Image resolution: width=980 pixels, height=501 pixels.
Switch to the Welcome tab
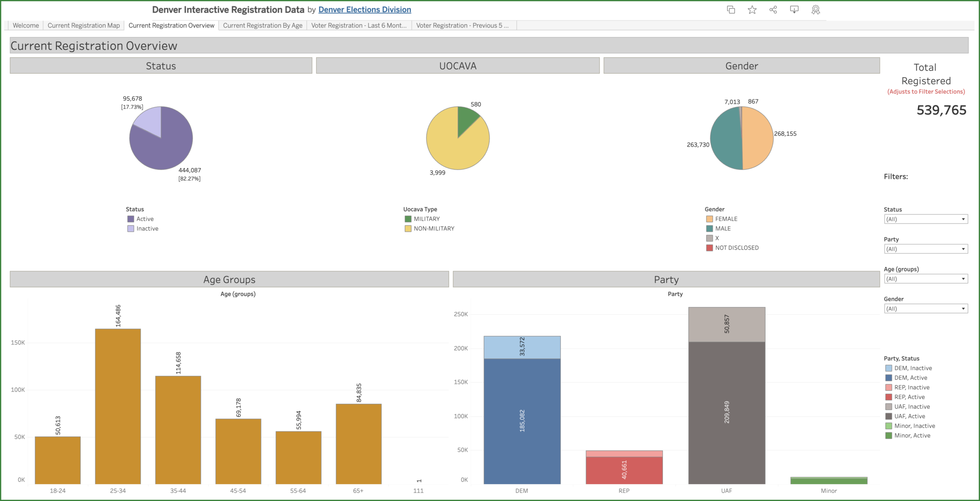(x=25, y=25)
